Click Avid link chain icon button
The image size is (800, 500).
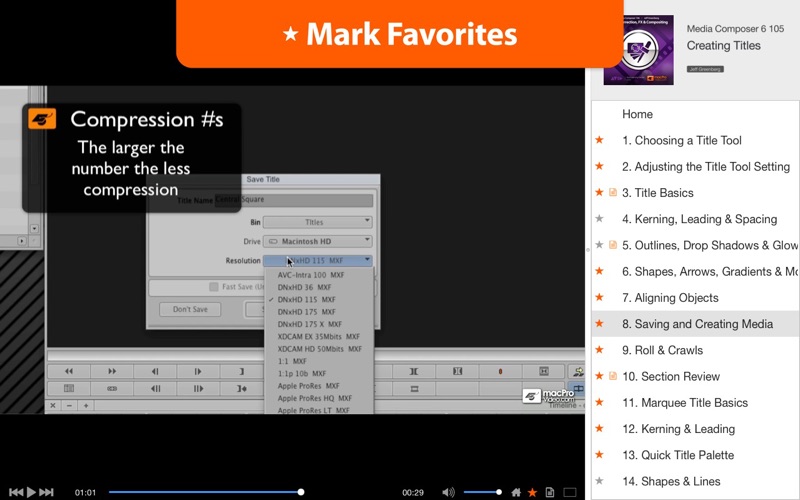tap(112, 389)
